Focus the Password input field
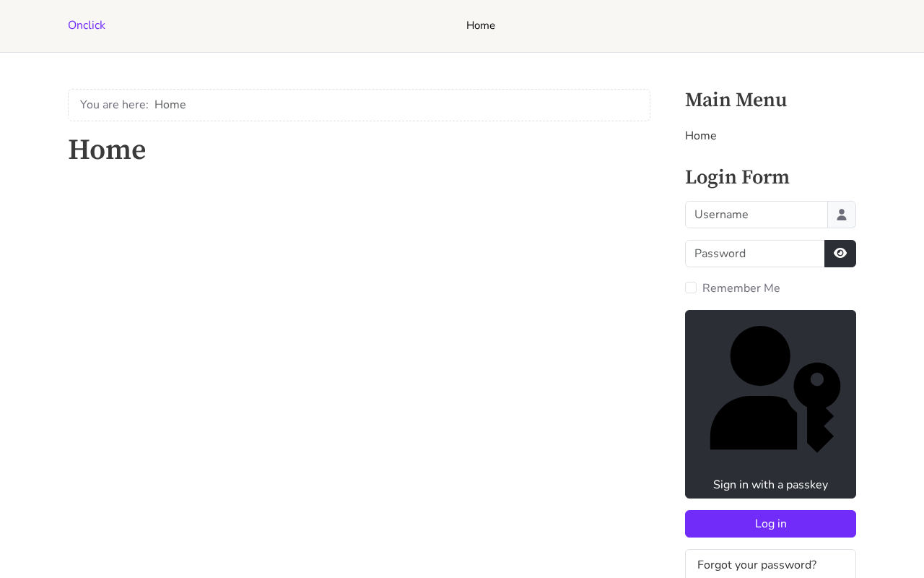 tap(754, 254)
